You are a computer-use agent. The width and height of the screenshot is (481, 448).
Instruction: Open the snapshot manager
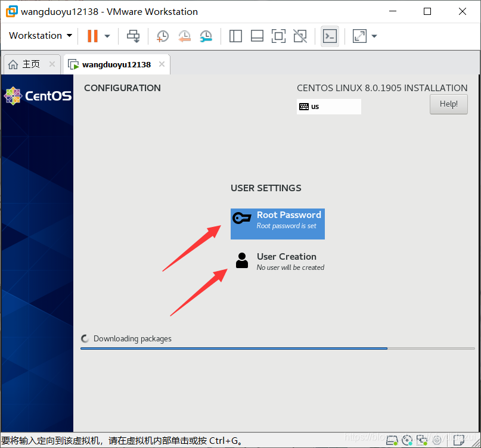click(x=206, y=36)
